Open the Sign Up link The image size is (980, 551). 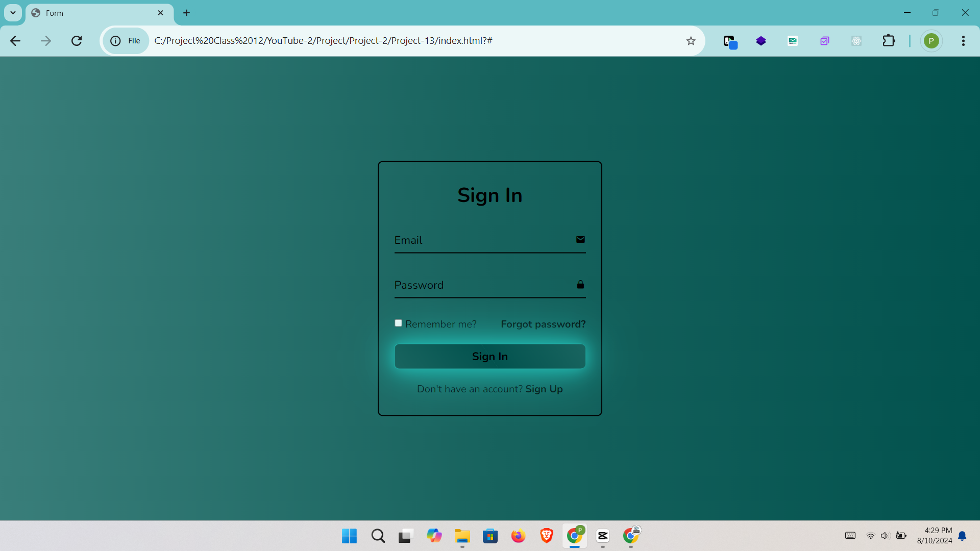tap(544, 389)
